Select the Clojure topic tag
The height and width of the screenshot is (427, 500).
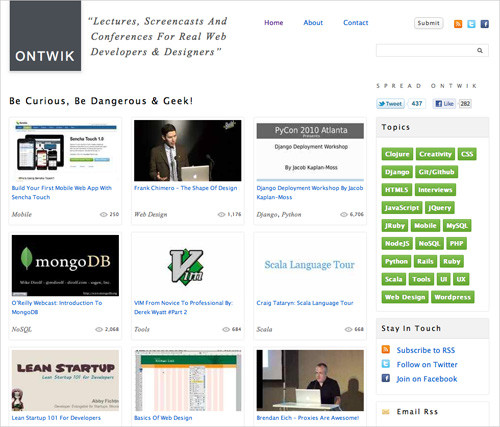[397, 154]
